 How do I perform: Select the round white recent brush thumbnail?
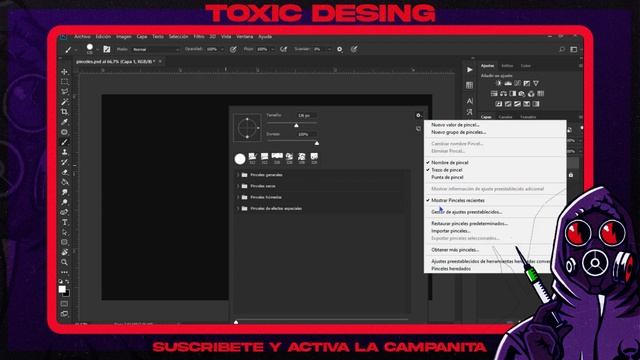[x=240, y=159]
